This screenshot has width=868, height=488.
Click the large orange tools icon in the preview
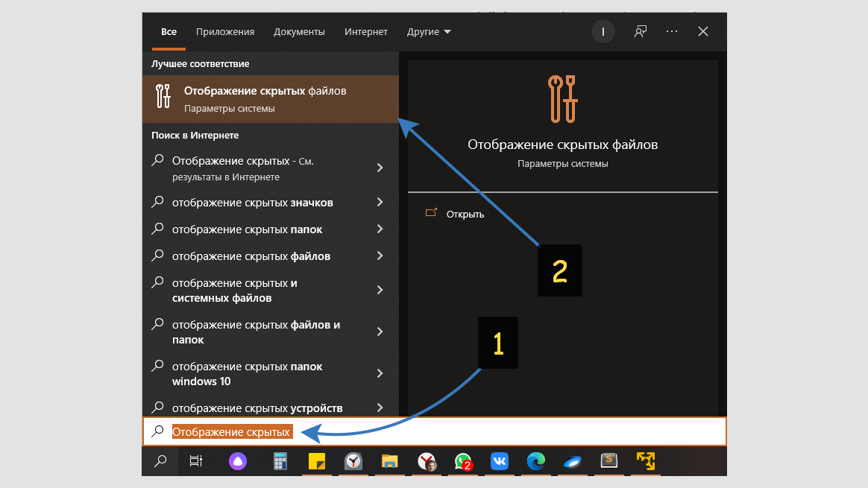[562, 99]
